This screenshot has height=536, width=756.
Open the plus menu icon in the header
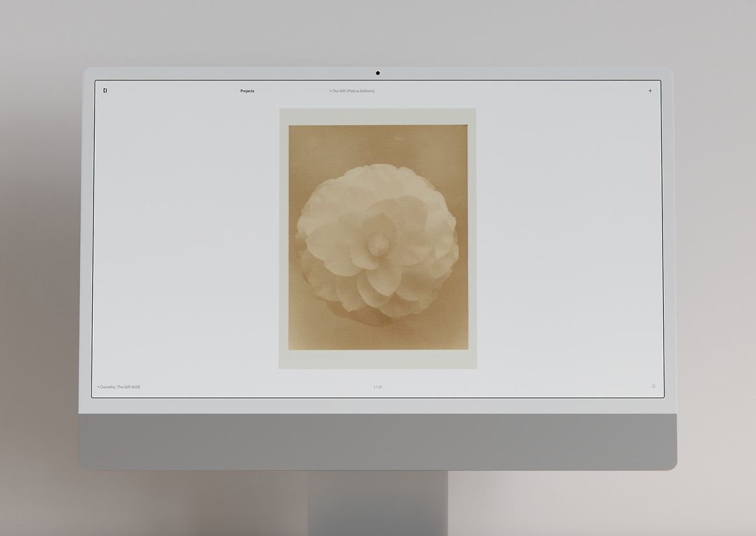(650, 91)
